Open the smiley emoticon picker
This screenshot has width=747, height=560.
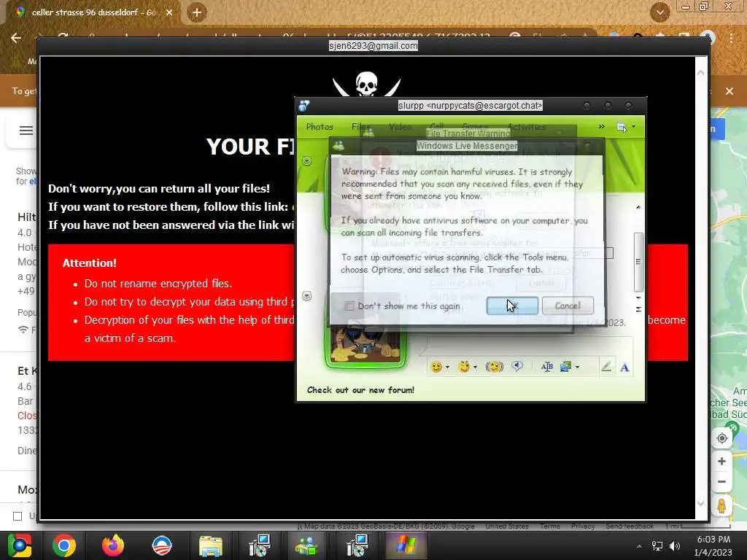tap(436, 367)
